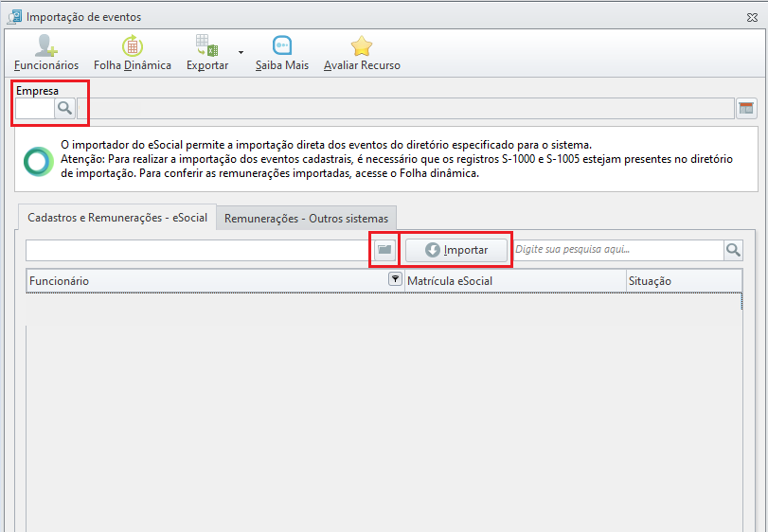
Task: Click the 'Digite sua pesquisa aqui' search box
Action: point(617,250)
